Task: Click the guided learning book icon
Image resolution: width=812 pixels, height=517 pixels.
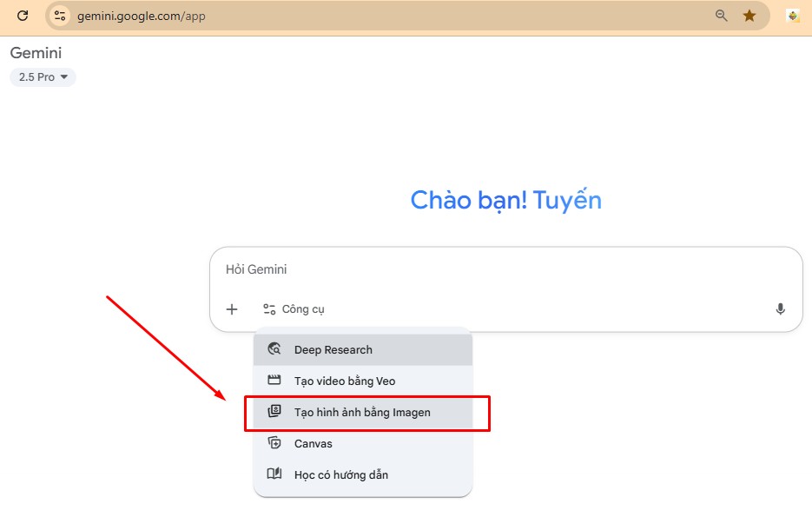Action: [x=274, y=474]
